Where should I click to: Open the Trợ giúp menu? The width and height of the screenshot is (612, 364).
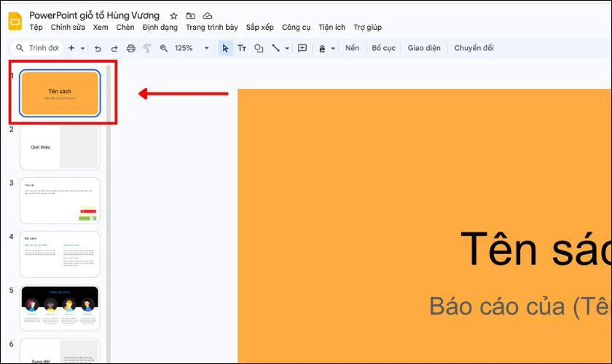tap(367, 28)
